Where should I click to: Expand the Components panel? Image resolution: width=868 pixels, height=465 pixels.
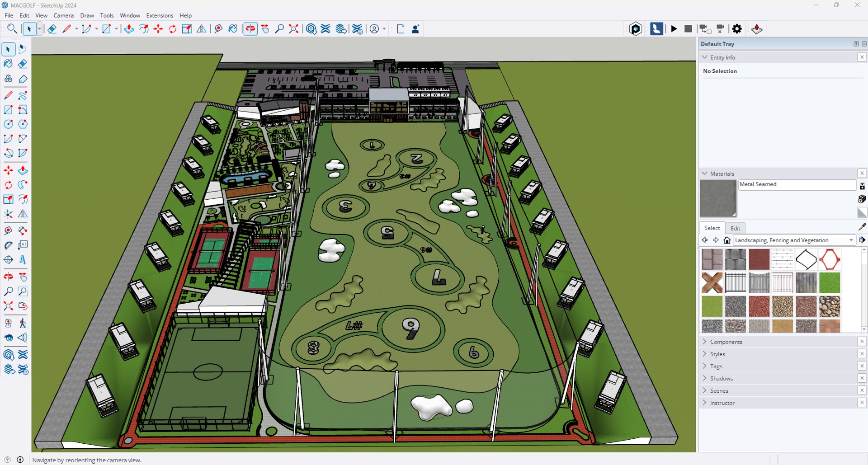[705, 342]
